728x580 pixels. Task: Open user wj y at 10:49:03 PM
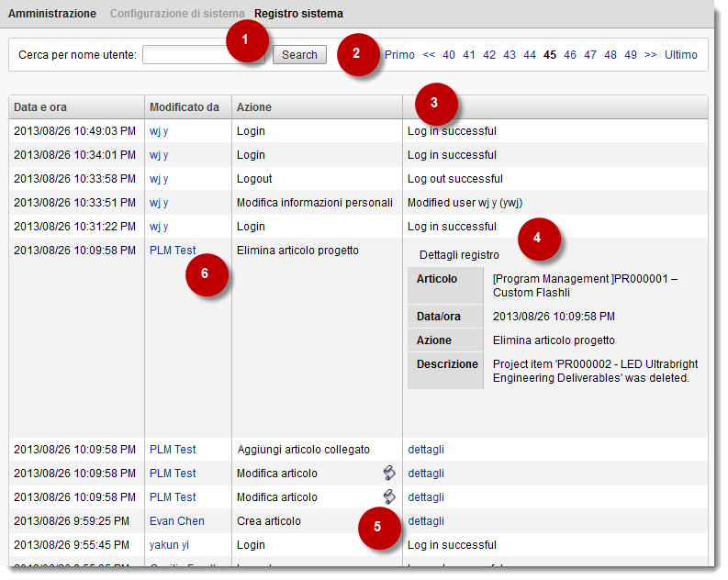159,131
